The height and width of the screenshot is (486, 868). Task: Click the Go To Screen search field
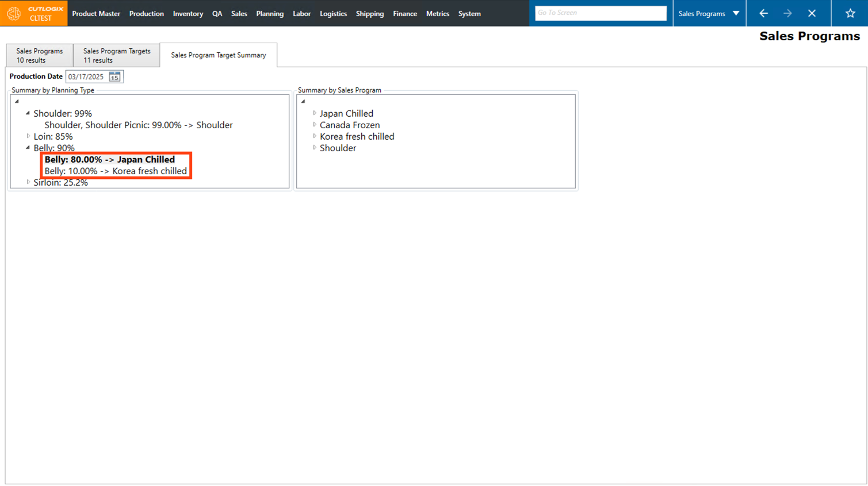point(600,13)
